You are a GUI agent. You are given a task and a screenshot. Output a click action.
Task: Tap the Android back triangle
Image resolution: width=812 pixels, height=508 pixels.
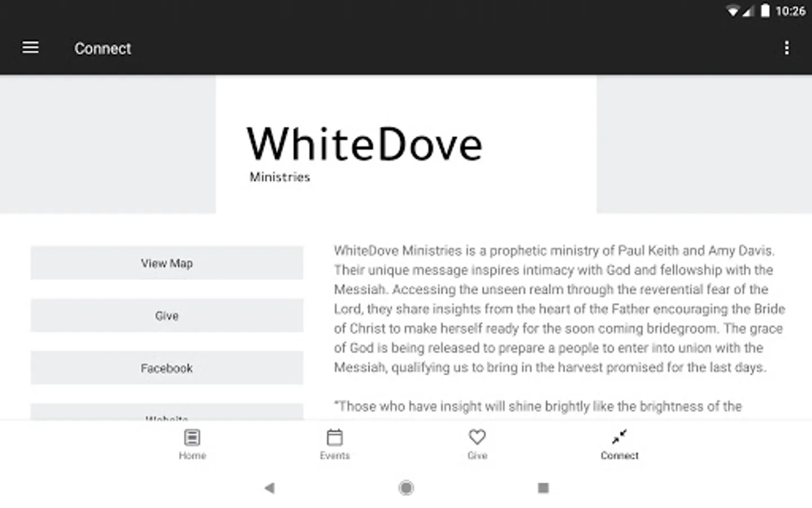click(x=270, y=488)
